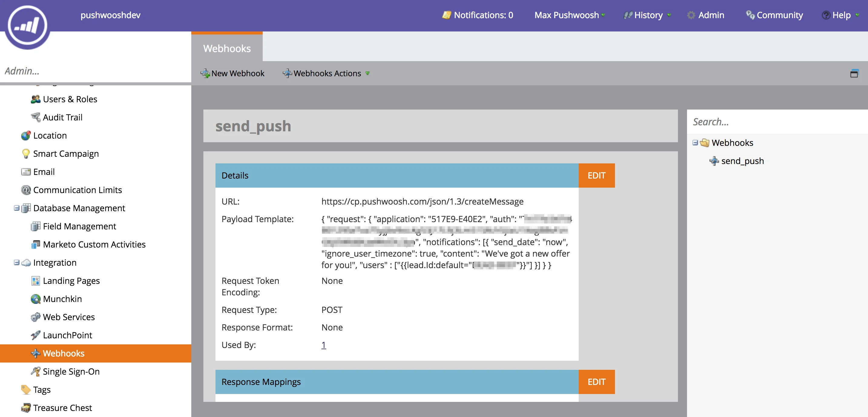Click the Location globe icon
The height and width of the screenshot is (417, 868).
pyautogui.click(x=26, y=135)
